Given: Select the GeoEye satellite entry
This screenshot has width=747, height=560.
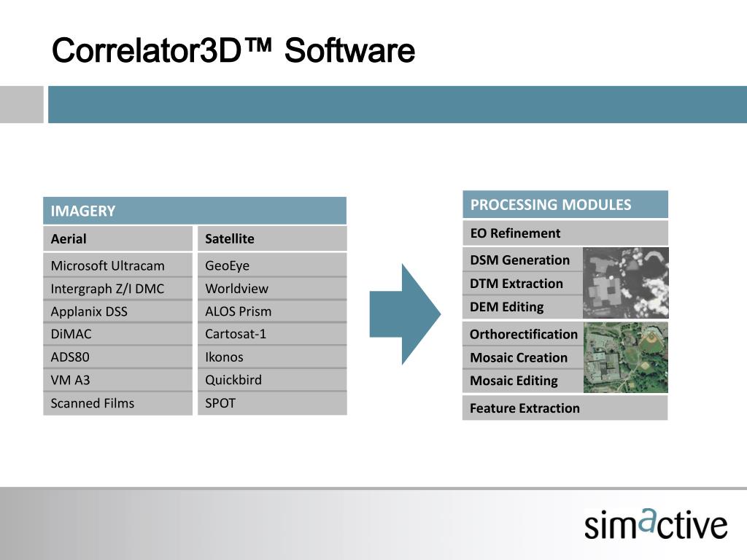Looking at the screenshot, I should point(272,265).
